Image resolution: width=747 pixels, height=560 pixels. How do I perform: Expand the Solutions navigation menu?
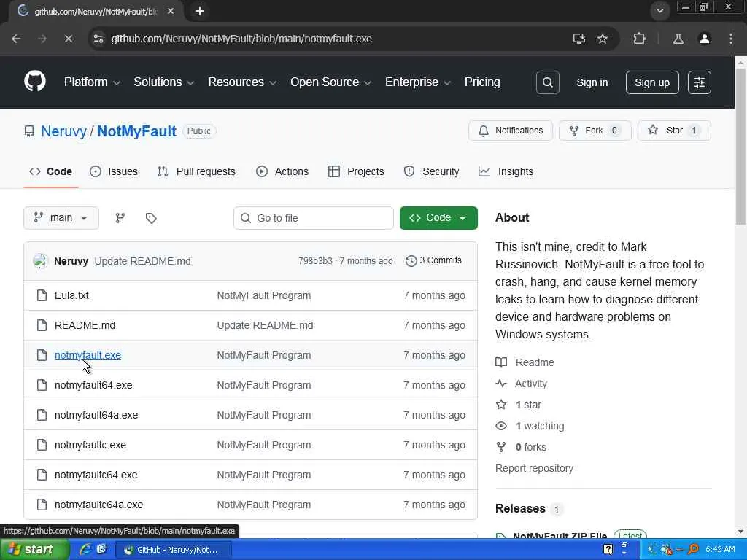pyautogui.click(x=164, y=82)
